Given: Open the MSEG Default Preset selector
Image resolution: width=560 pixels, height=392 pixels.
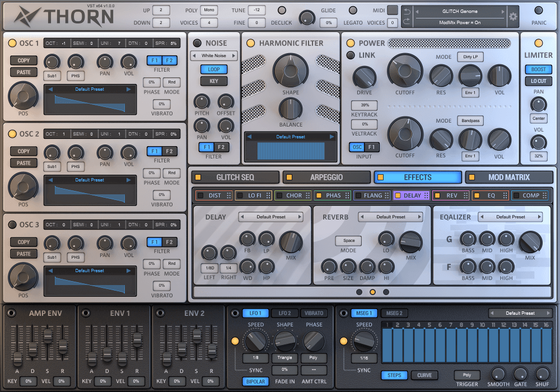Looking at the screenshot, I should (x=520, y=313).
